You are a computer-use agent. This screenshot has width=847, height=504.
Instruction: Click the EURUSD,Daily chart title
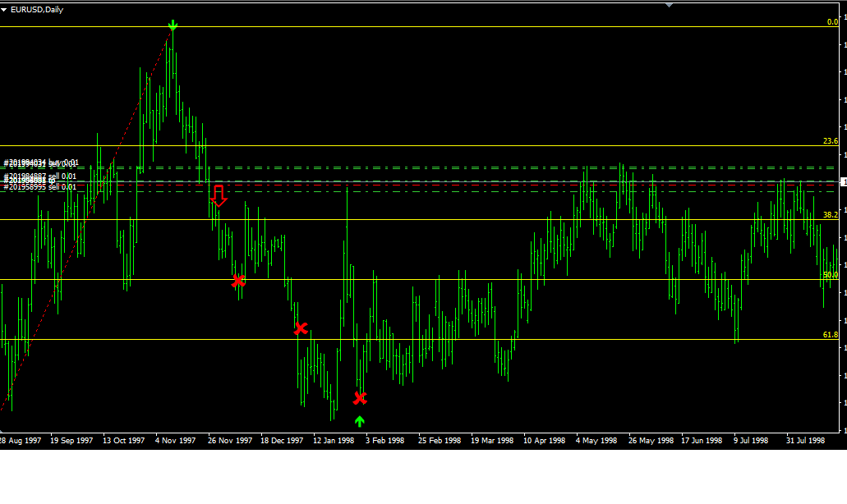click(37, 10)
